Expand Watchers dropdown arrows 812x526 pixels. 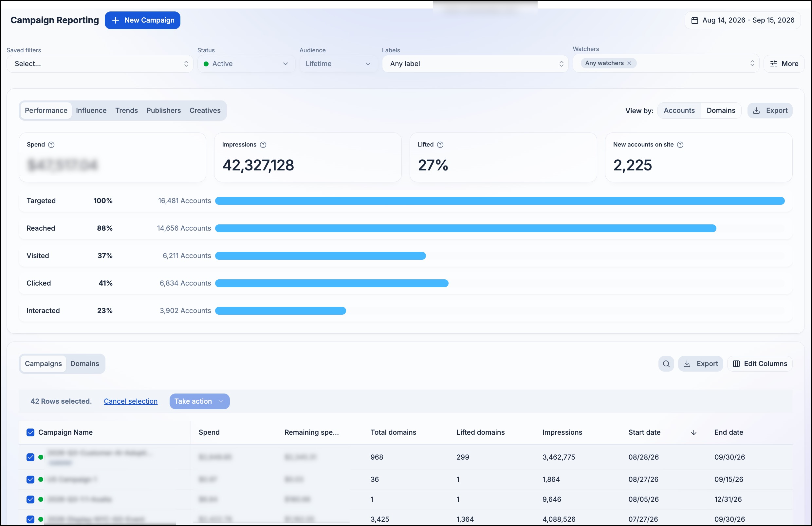pyautogui.click(x=752, y=63)
